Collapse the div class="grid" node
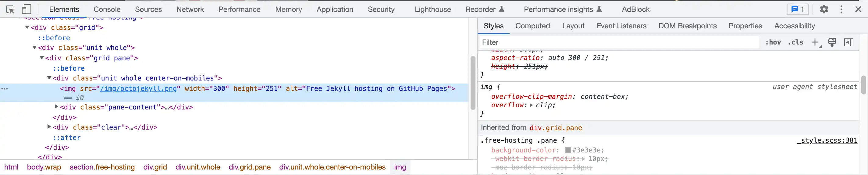 point(27,27)
